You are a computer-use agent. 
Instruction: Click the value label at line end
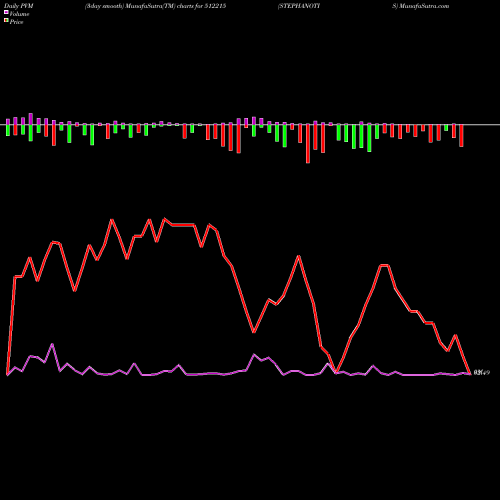click(x=482, y=373)
